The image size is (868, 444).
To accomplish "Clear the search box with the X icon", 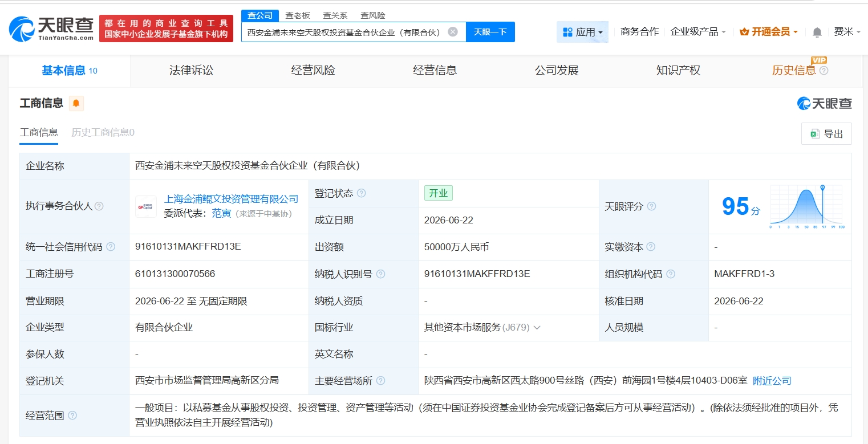I will (x=453, y=32).
